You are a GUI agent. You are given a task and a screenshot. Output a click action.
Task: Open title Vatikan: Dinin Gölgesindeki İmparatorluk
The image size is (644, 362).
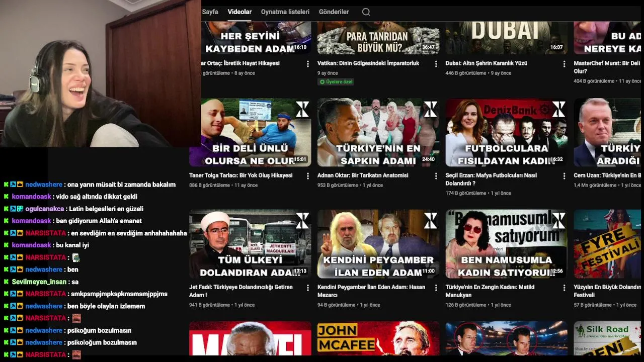[x=368, y=63]
